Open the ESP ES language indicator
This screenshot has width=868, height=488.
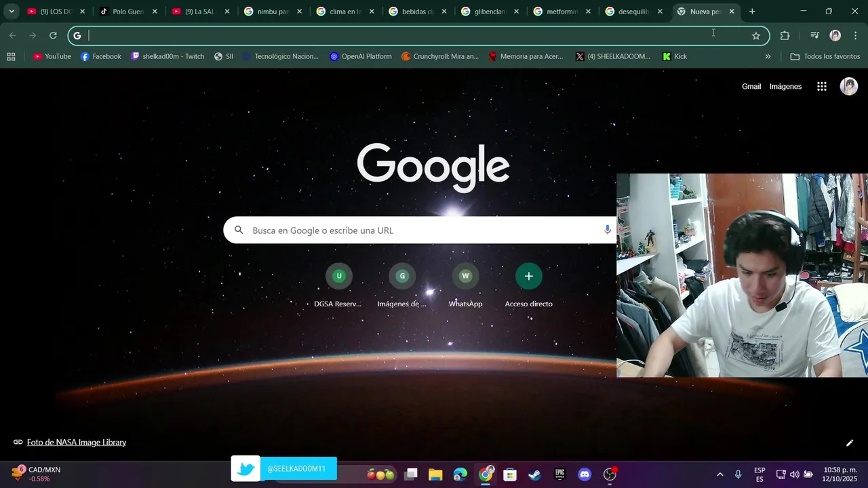[x=759, y=474]
